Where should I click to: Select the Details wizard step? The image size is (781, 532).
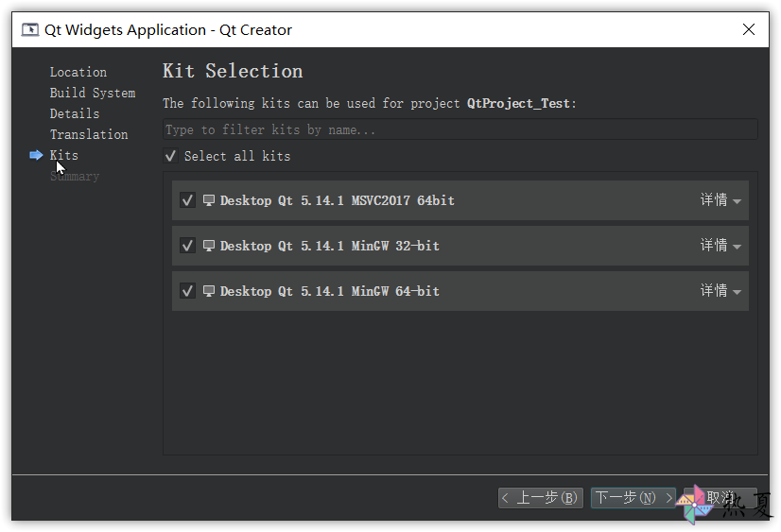pyautogui.click(x=75, y=114)
